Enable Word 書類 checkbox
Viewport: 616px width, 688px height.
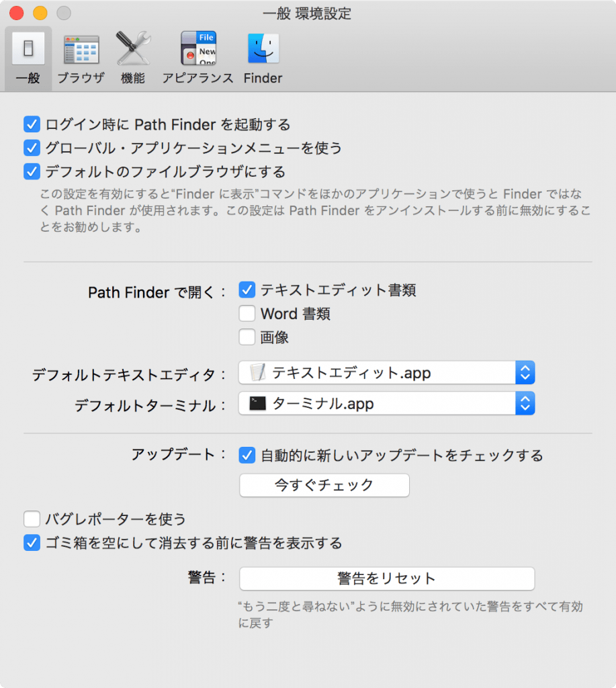pos(247,314)
